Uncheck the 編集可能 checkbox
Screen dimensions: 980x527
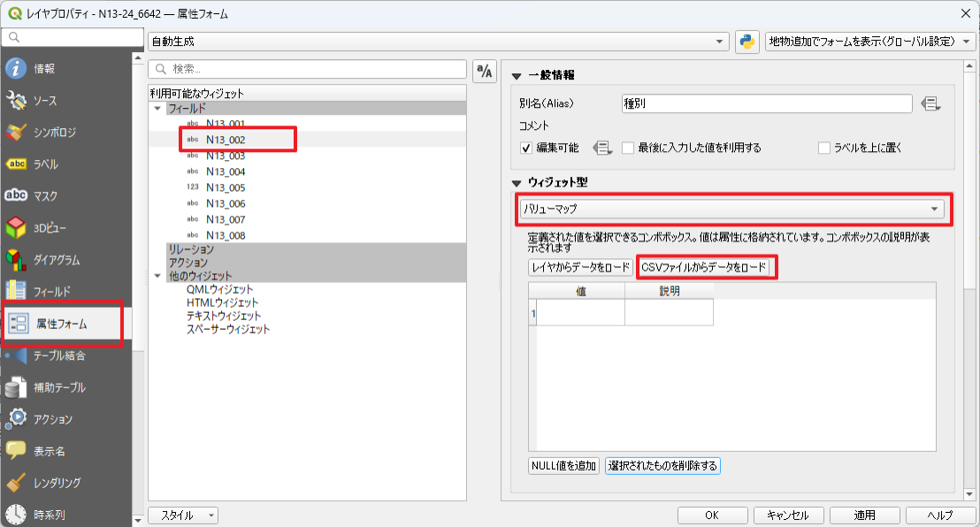click(x=526, y=148)
